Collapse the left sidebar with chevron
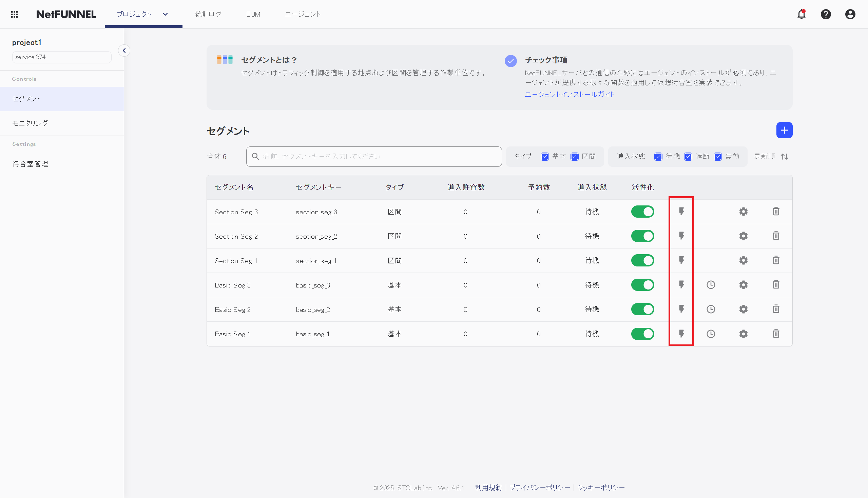The height and width of the screenshot is (498, 868). click(x=124, y=50)
